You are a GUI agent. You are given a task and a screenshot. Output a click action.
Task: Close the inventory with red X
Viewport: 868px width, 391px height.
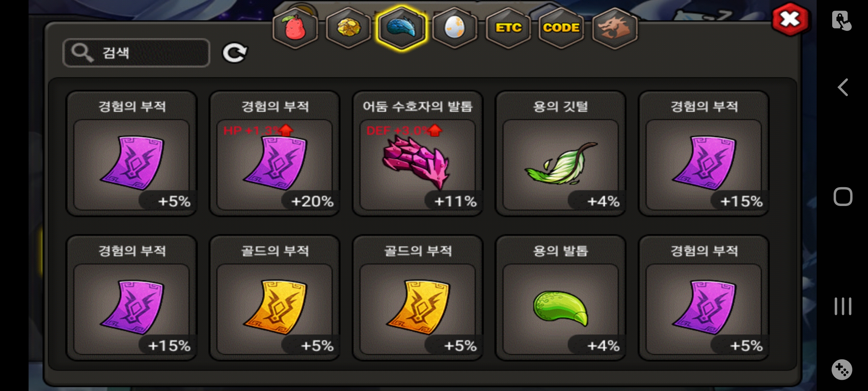click(x=790, y=20)
